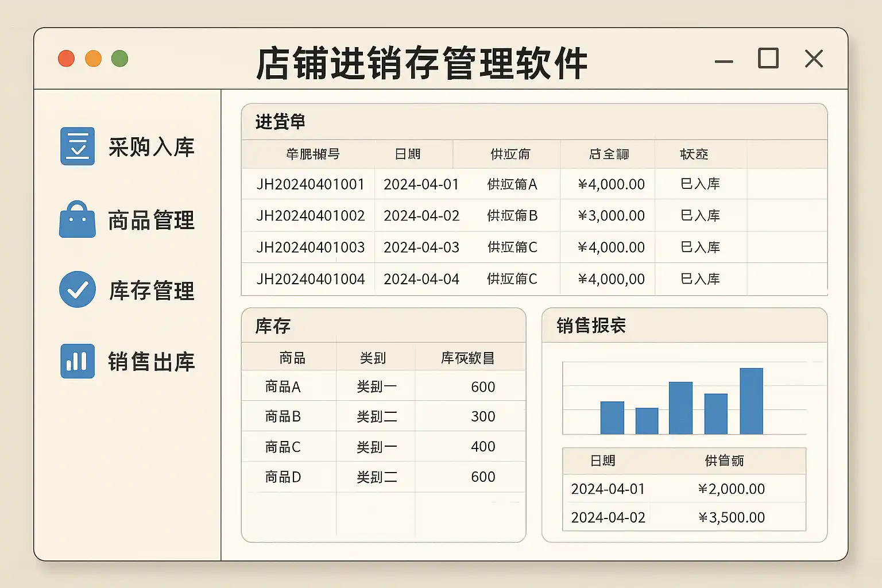Click the 采购入库 checklist icon
882x588 pixels.
(x=78, y=146)
